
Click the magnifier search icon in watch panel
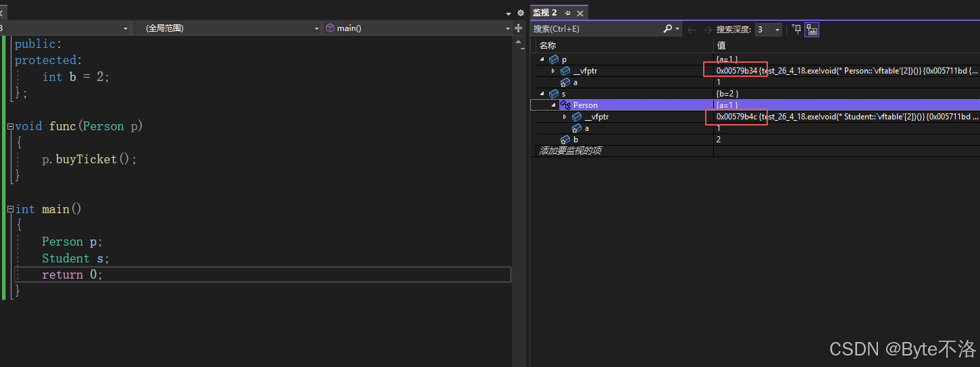[x=667, y=29]
